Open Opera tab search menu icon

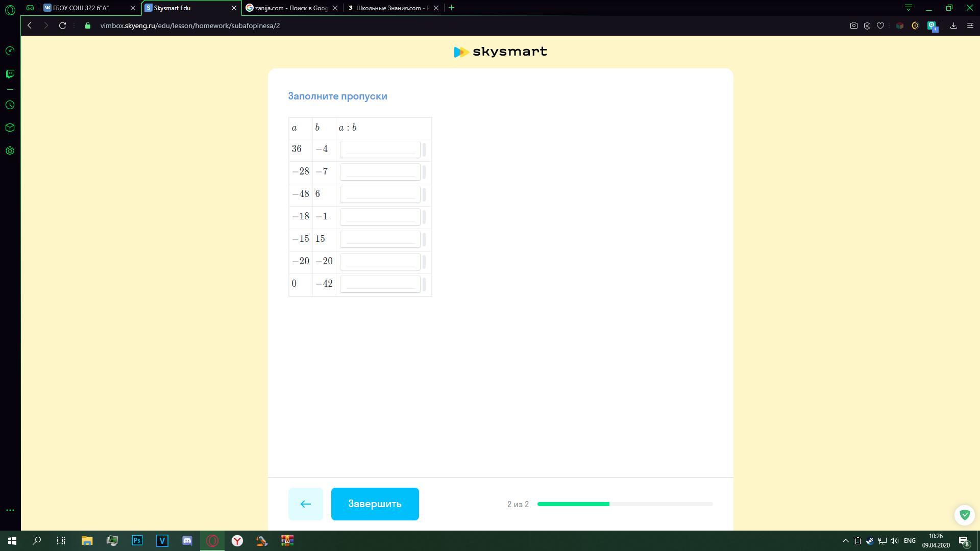pyautogui.click(x=909, y=8)
